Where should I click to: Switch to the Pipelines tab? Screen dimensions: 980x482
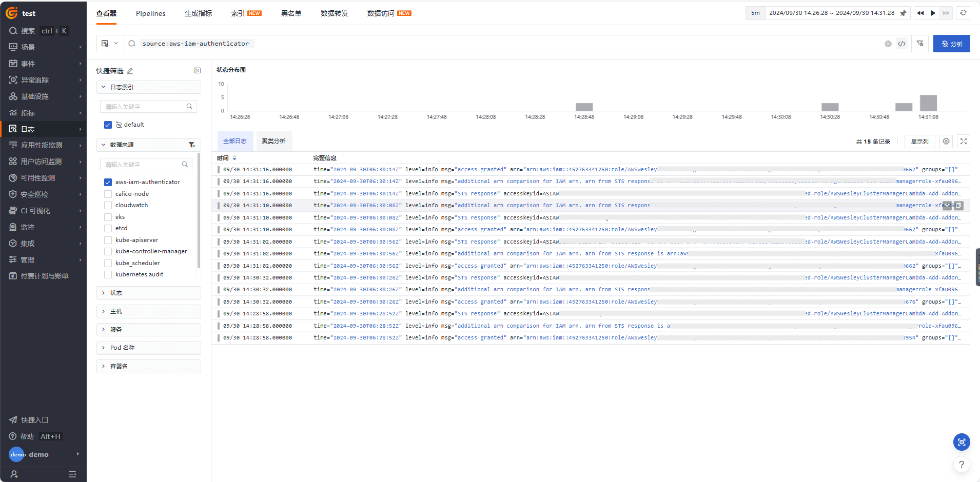pos(150,13)
